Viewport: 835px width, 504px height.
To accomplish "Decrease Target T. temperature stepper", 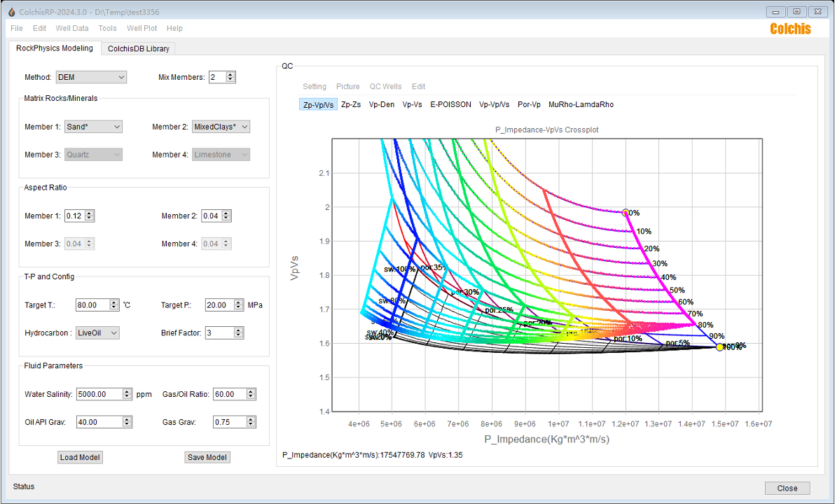I will click(114, 307).
